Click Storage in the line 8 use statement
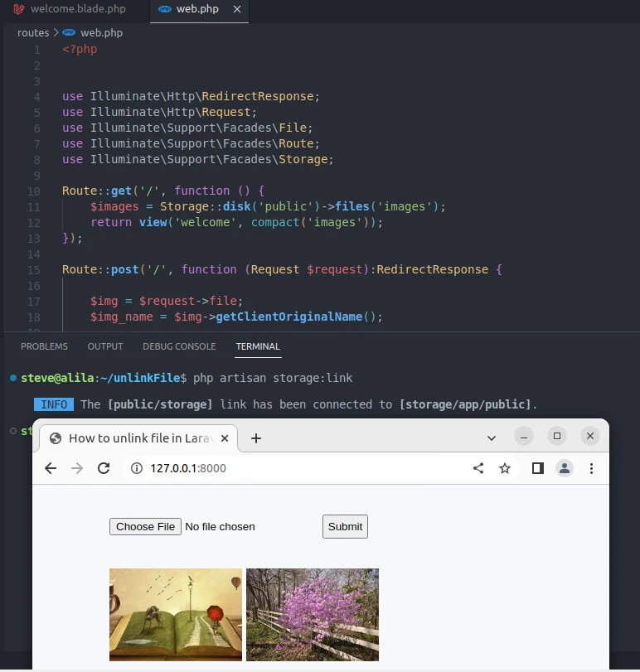The height and width of the screenshot is (672, 640). pyautogui.click(x=303, y=159)
